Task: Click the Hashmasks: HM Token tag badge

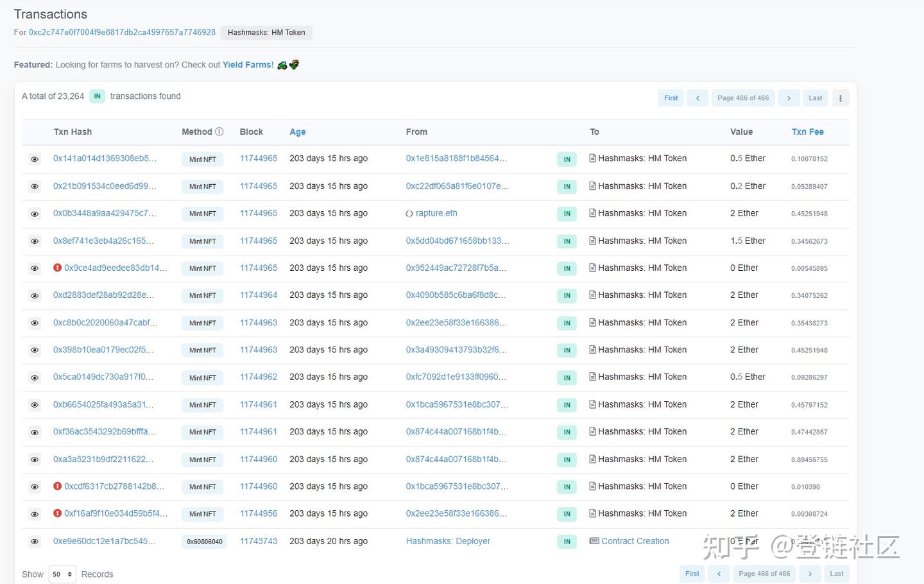Action: click(266, 33)
